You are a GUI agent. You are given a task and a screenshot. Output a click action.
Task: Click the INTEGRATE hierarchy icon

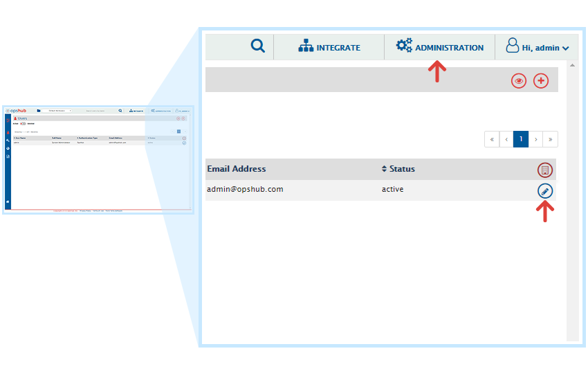(306, 47)
